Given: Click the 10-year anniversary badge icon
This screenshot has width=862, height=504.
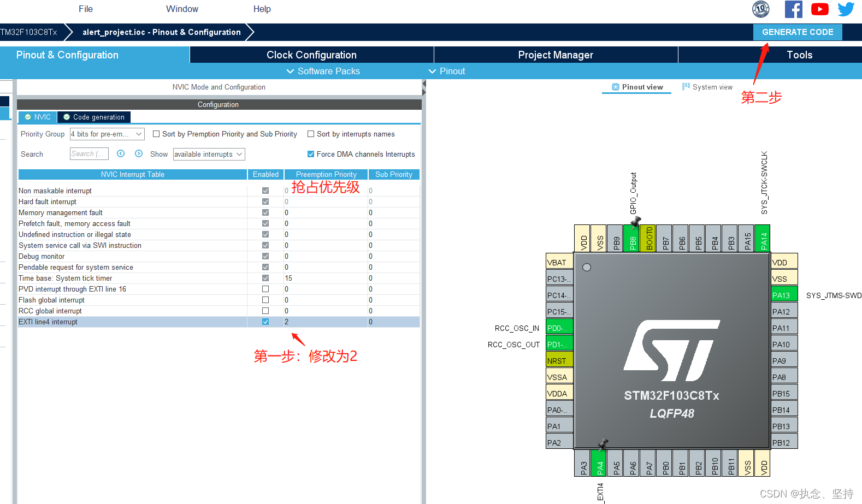Looking at the screenshot, I should pyautogui.click(x=761, y=9).
